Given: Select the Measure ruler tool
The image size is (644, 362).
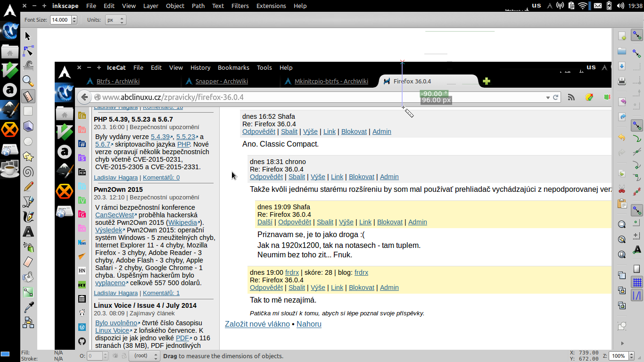Looking at the screenshot, I should pyautogui.click(x=28, y=96).
